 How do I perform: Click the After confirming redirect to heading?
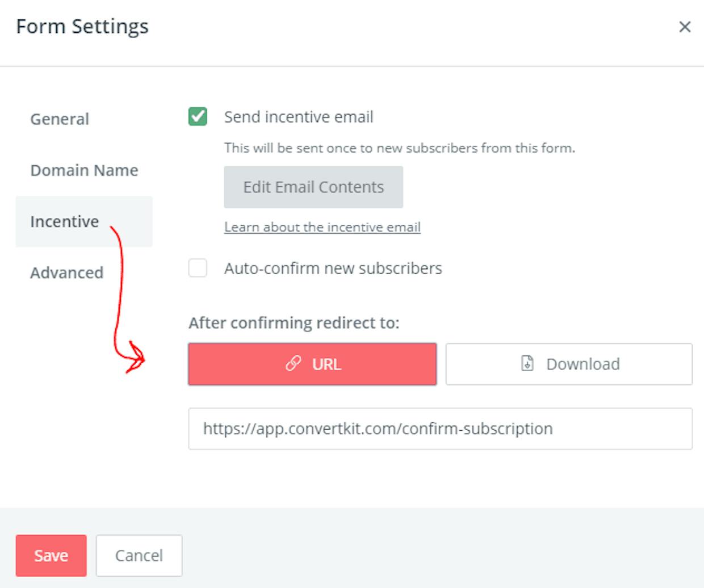[294, 323]
